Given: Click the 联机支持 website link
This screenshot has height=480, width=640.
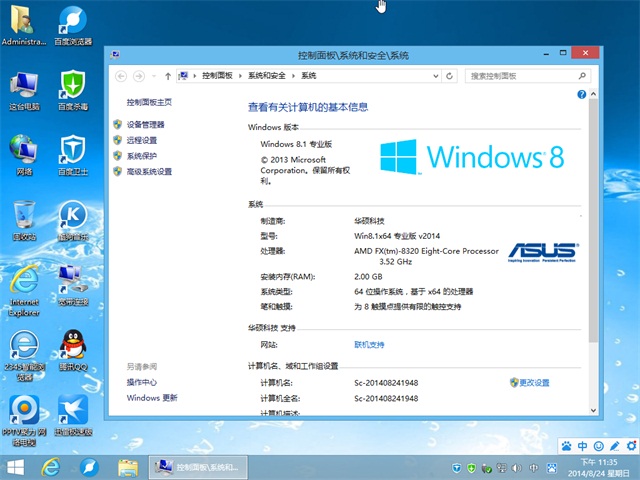Looking at the screenshot, I should 369,344.
